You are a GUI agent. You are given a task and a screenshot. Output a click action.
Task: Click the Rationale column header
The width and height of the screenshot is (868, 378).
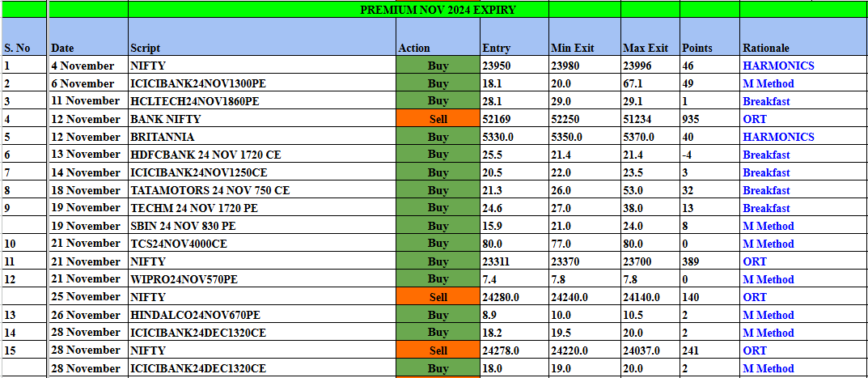click(x=765, y=48)
